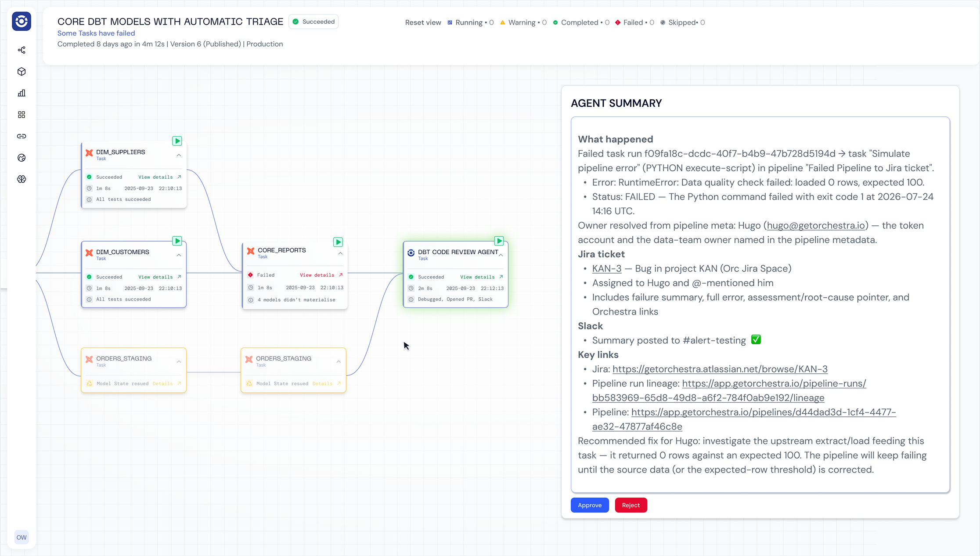The width and height of the screenshot is (980, 556).
Task: Click the DIM_SUPPLIERS dbt task icon
Action: 89,153
